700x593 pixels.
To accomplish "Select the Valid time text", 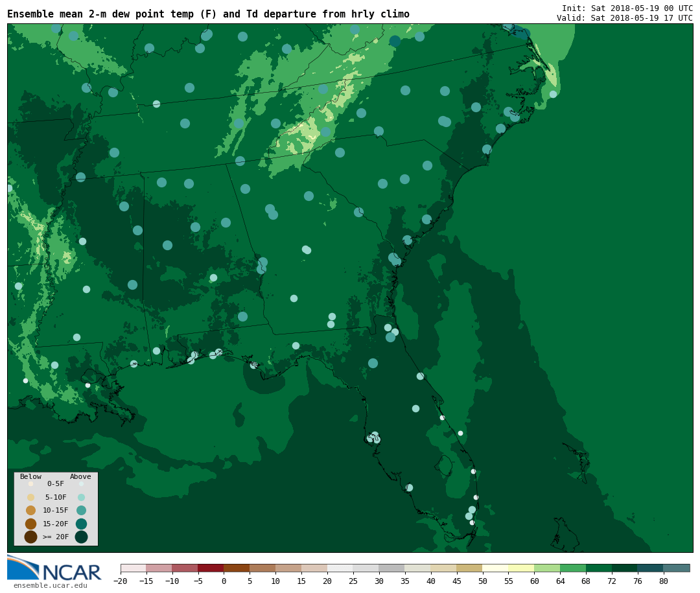I will 625,18.
